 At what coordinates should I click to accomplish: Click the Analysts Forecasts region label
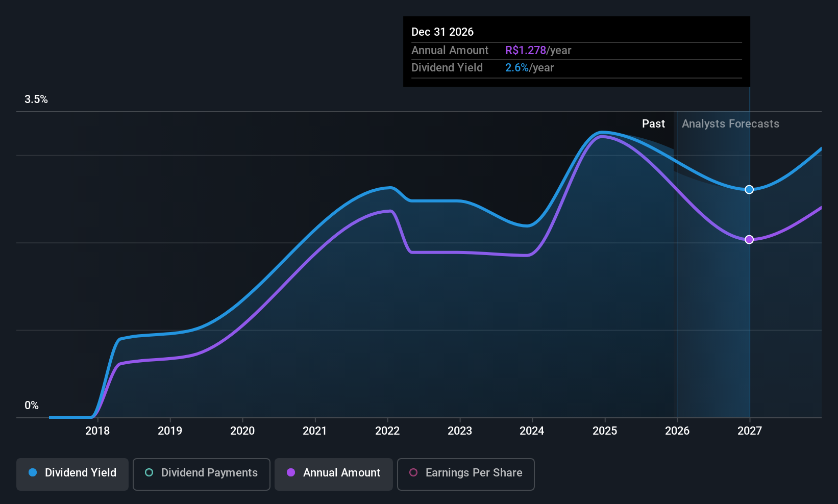point(730,124)
